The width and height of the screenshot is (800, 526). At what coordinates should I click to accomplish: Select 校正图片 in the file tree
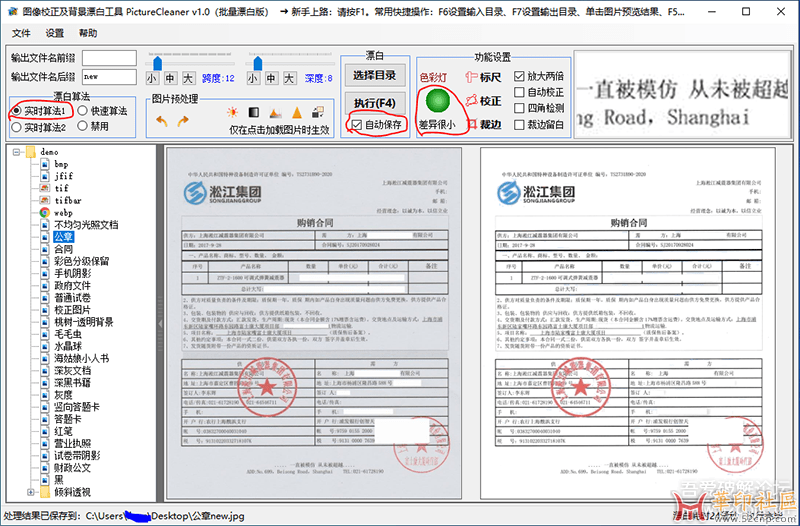[72, 310]
